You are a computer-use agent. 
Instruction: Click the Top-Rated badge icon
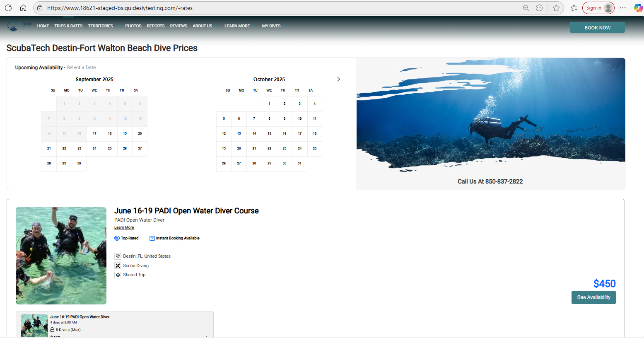tap(117, 238)
